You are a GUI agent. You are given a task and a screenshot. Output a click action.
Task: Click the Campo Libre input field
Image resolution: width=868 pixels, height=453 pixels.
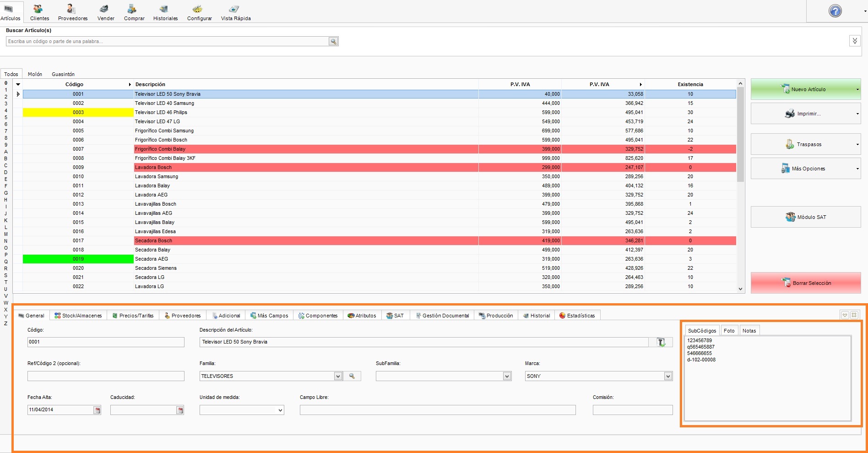(x=438, y=410)
